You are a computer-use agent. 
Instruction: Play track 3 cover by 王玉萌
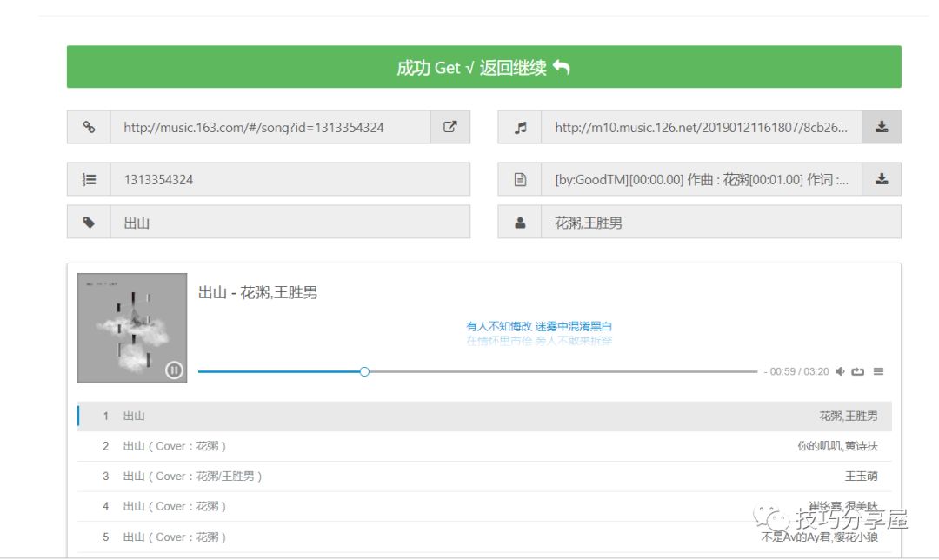pos(484,477)
